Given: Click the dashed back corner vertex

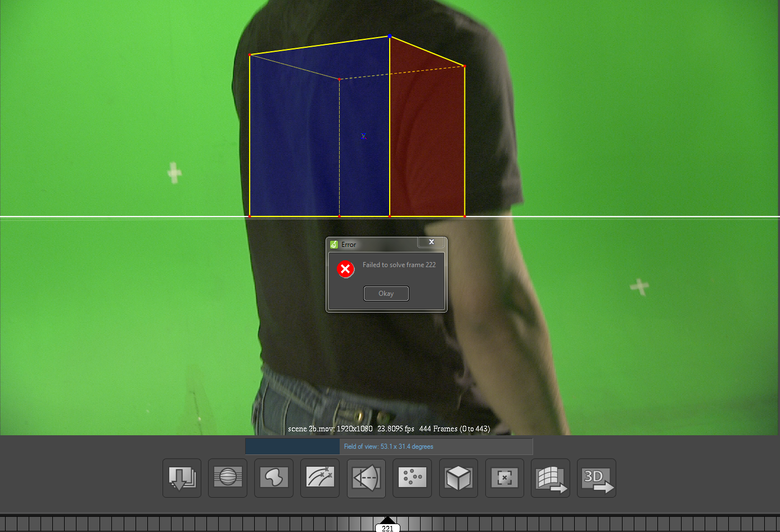Looking at the screenshot, I should [340, 79].
